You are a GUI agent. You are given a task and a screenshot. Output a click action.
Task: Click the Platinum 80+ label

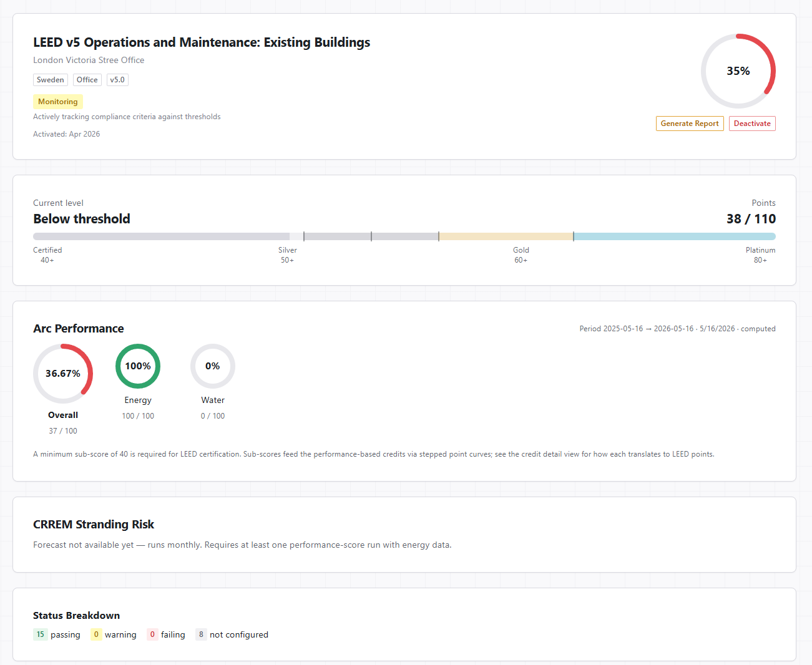760,255
